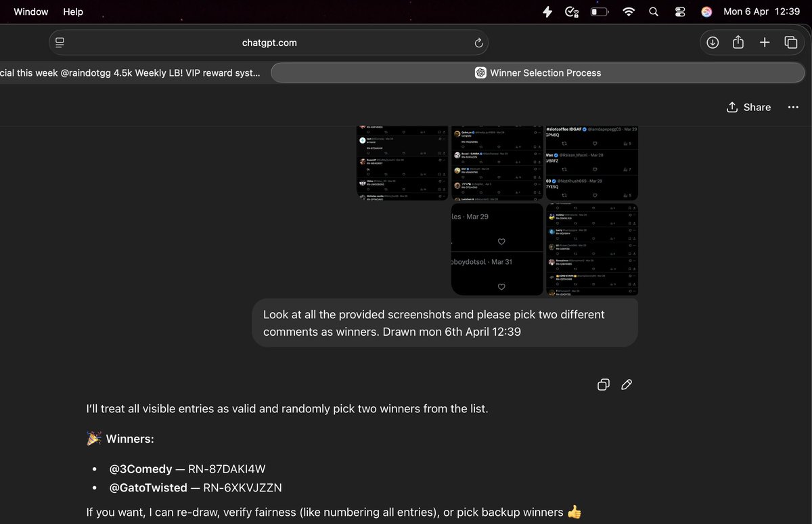Open the top-left attached screenshot thumbnail
The height and width of the screenshot is (524, 812).
coord(403,163)
